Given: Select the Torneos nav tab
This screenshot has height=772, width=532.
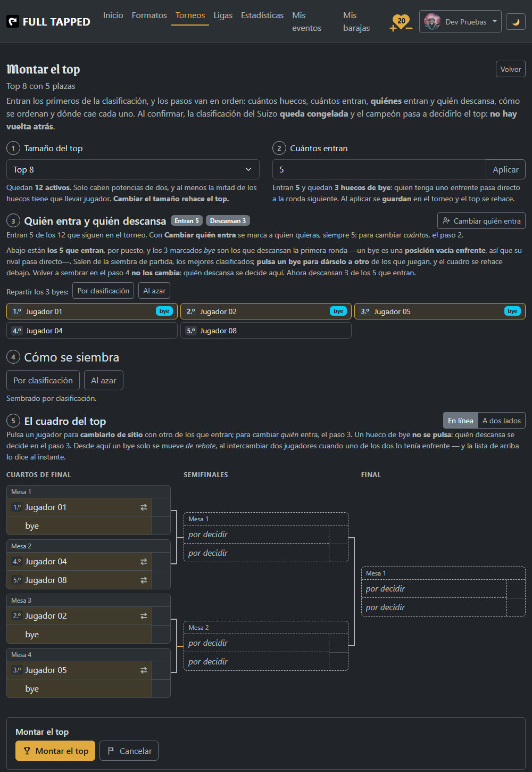Looking at the screenshot, I should 190,15.
